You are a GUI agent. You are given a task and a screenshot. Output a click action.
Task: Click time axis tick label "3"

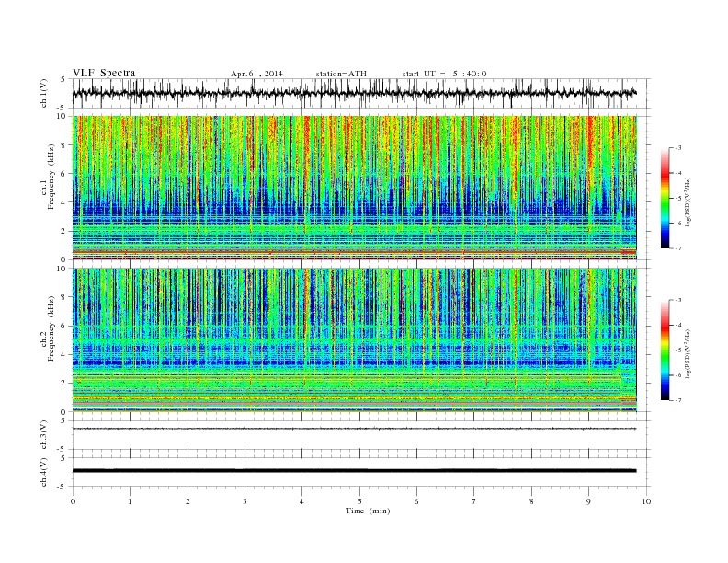click(245, 501)
